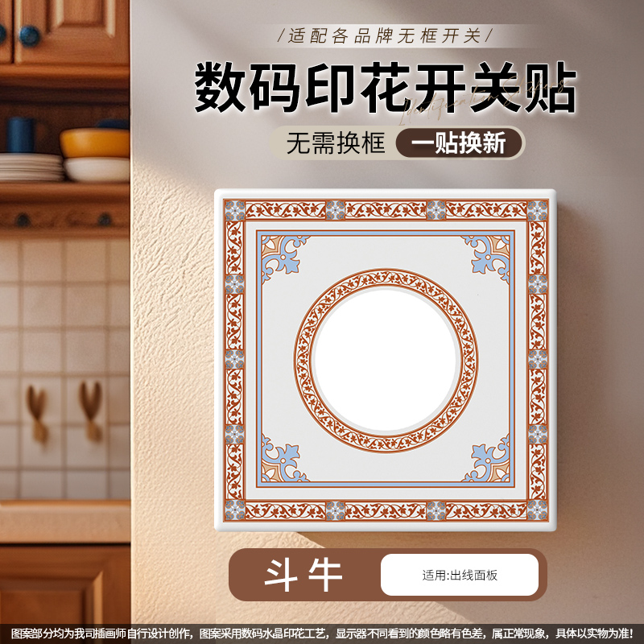The width and height of the screenshot is (644, 644).
Task: Click the 一贴换新 brown pill
Action: [459, 143]
